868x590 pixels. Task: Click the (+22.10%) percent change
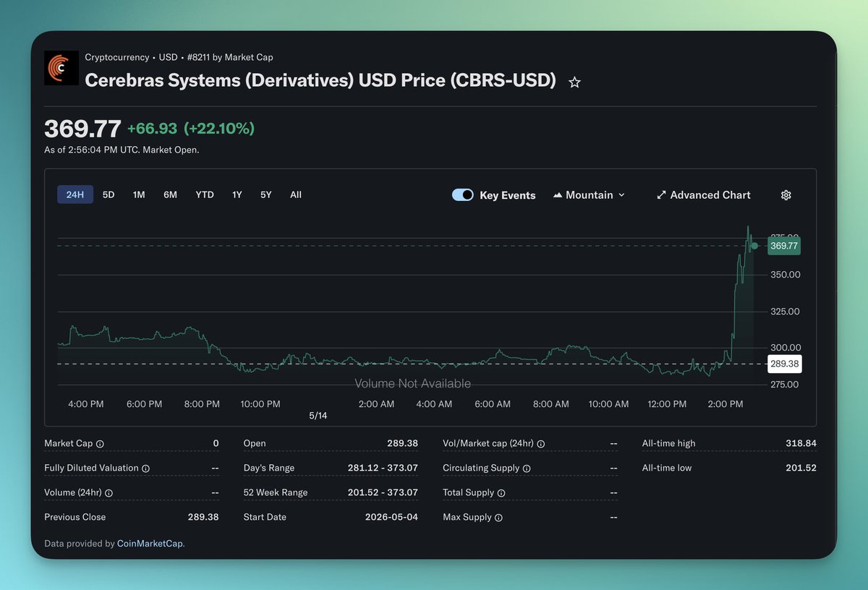(219, 129)
